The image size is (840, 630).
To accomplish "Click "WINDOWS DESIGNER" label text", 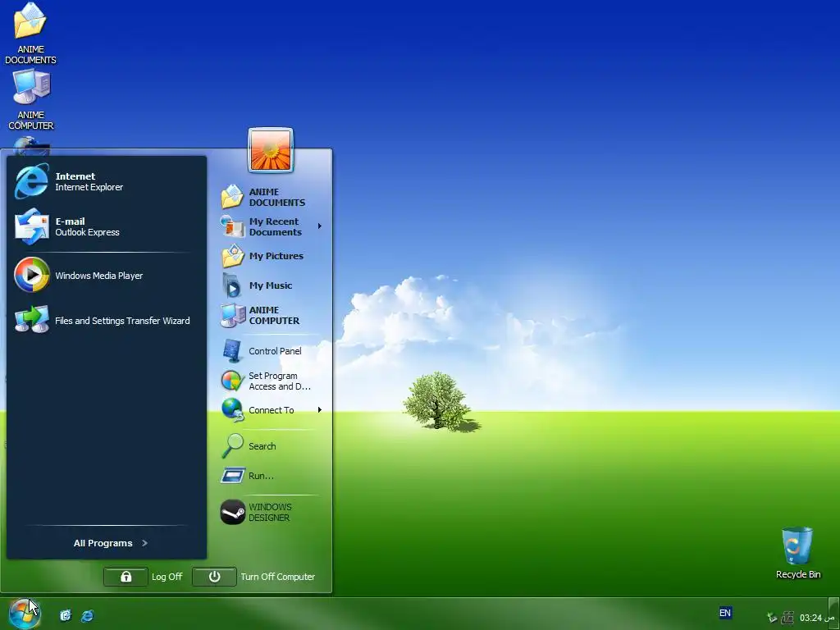I will (270, 512).
